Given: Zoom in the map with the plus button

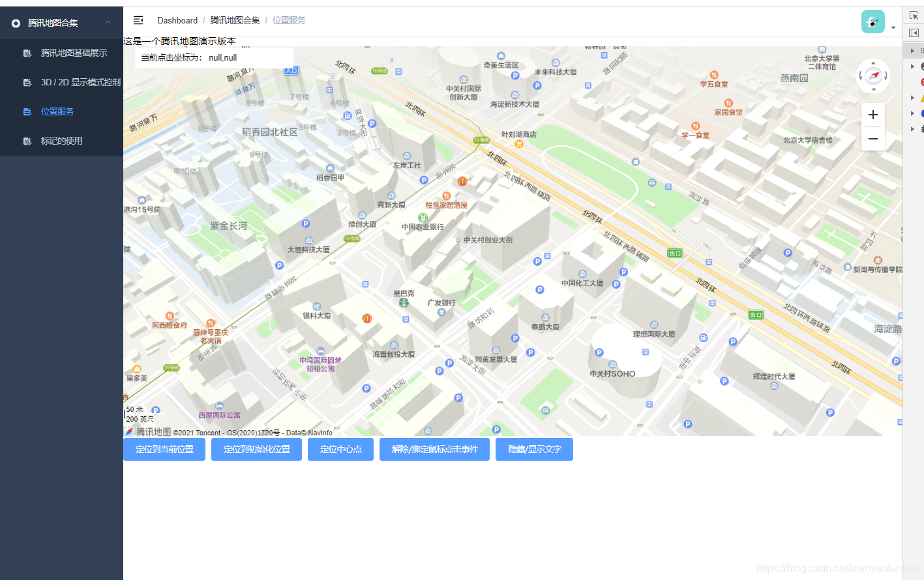Looking at the screenshot, I should tap(873, 115).
